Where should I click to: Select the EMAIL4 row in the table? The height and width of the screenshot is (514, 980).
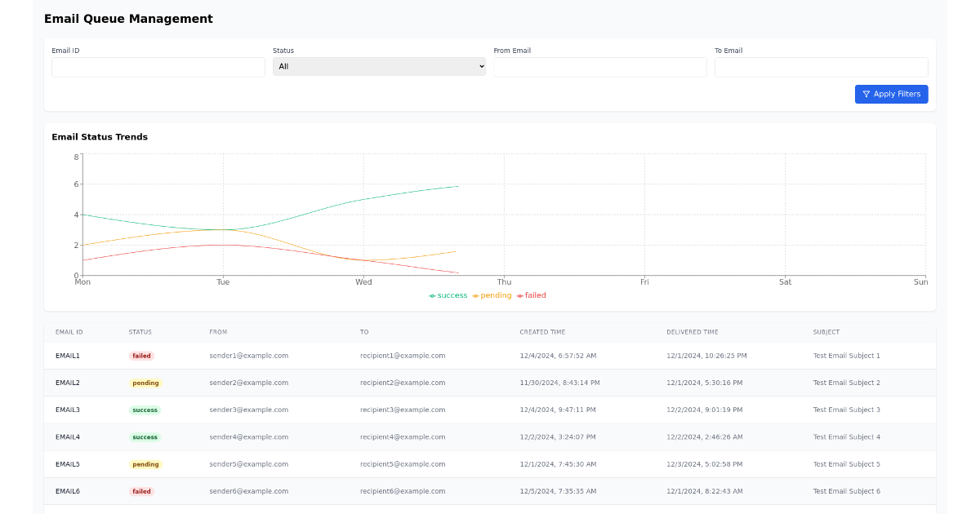pyautogui.click(x=490, y=436)
